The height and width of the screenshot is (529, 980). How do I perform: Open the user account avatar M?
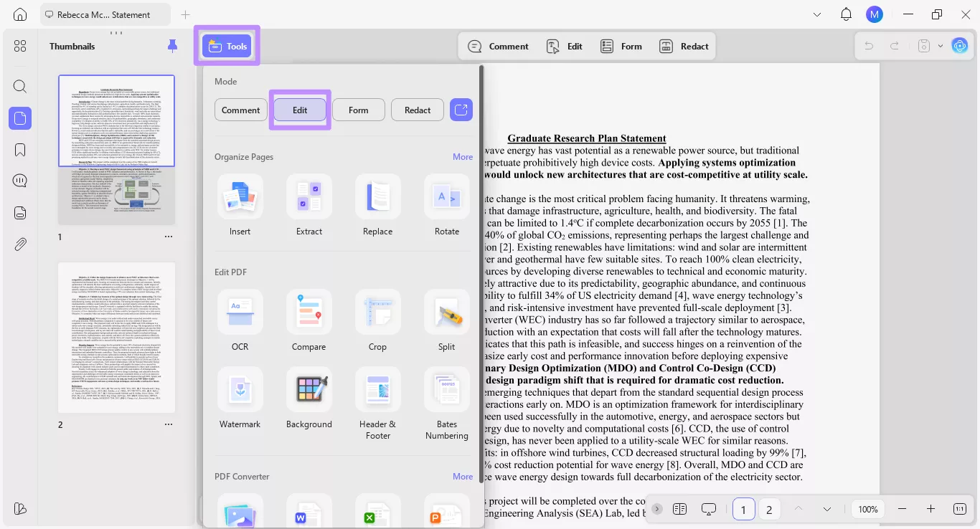874,14
